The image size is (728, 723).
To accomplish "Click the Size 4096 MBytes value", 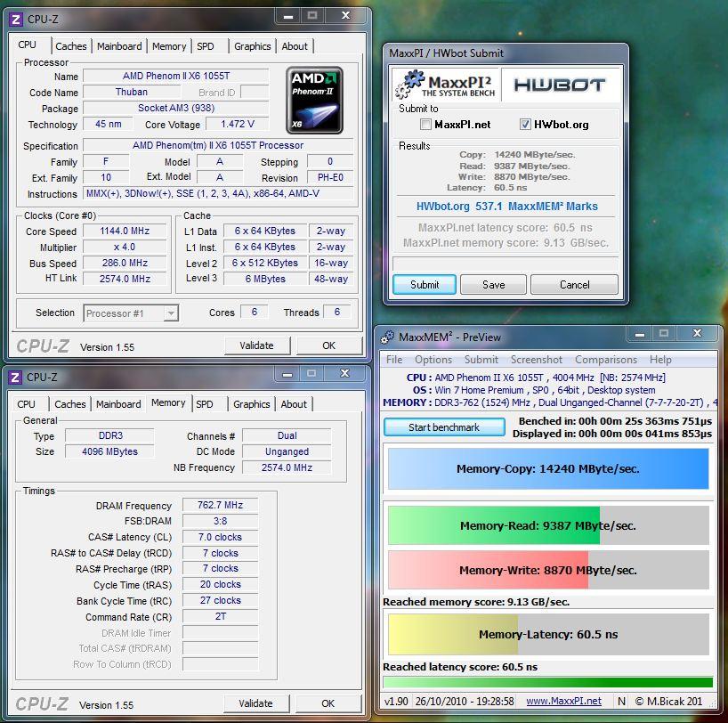I will click(109, 451).
